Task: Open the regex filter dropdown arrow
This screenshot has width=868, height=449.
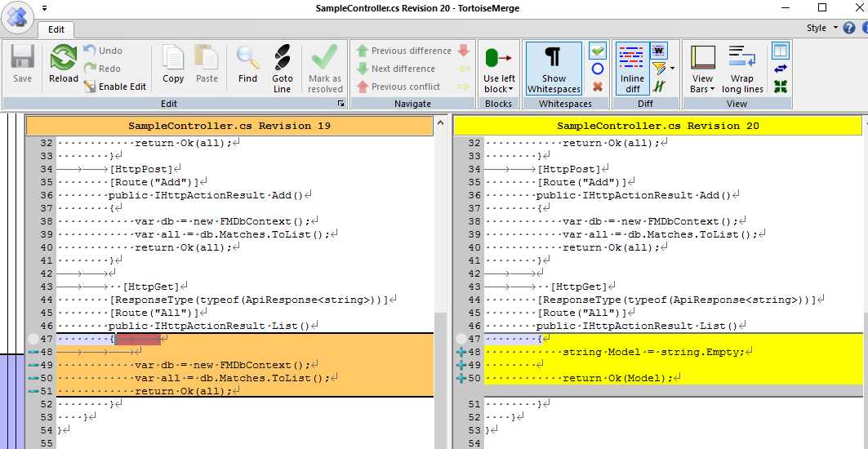Action: [x=672, y=69]
